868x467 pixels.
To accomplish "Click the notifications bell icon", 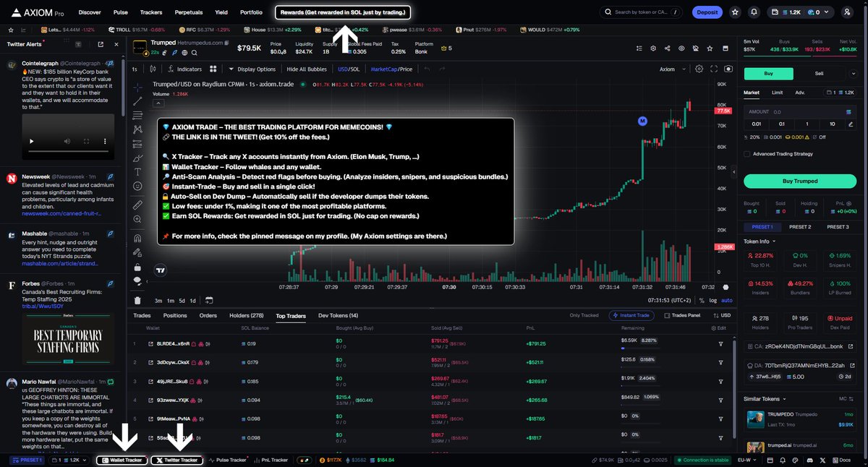I will pos(754,12).
